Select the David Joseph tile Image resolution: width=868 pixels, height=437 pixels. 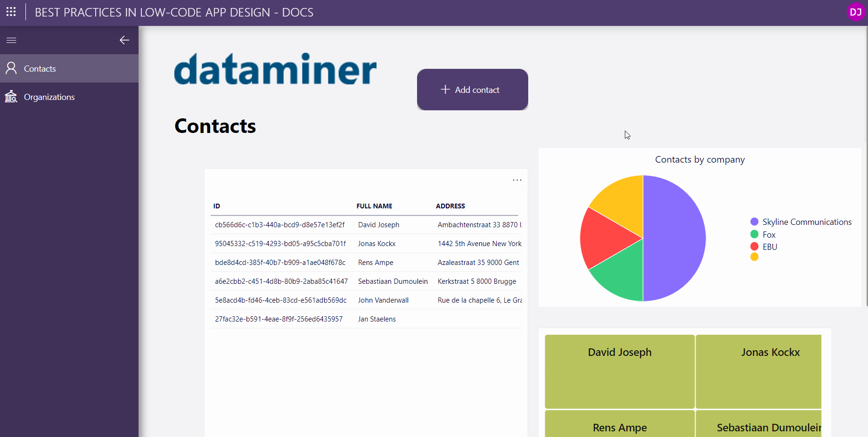[619, 371]
